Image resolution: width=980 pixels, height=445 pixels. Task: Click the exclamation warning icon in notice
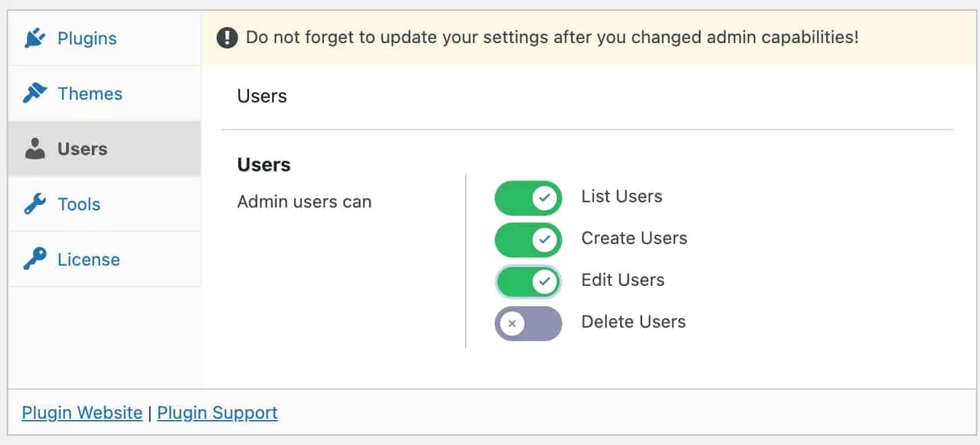coord(227,38)
